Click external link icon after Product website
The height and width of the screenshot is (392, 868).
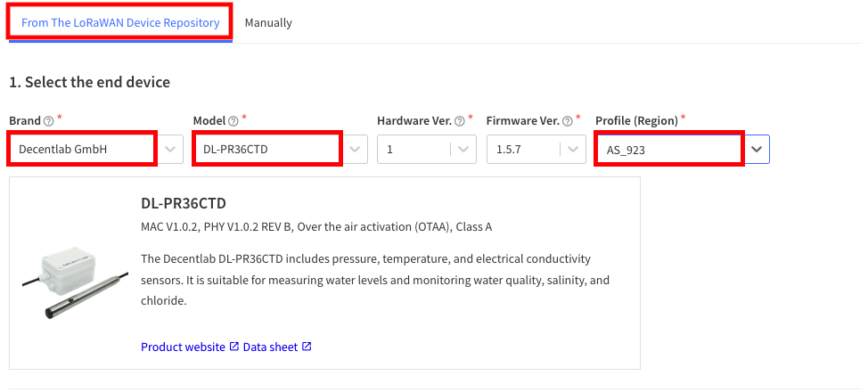[234, 347]
